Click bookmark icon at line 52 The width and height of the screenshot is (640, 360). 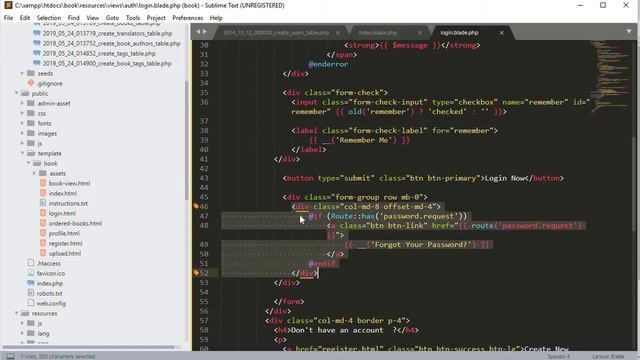[196, 273]
